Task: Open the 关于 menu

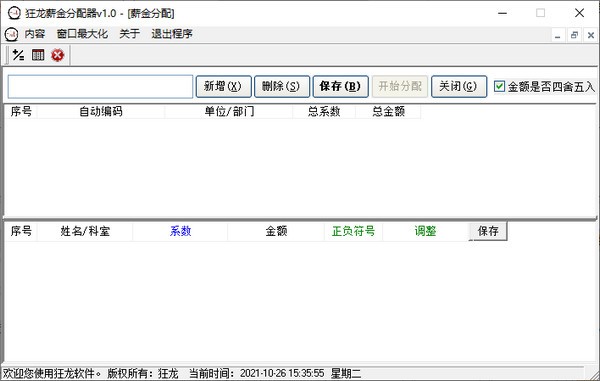Action: (x=129, y=34)
